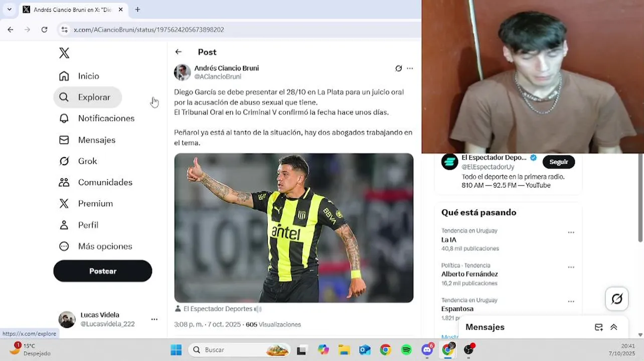Open Más opciones menu
644x361 pixels.
click(x=95, y=246)
